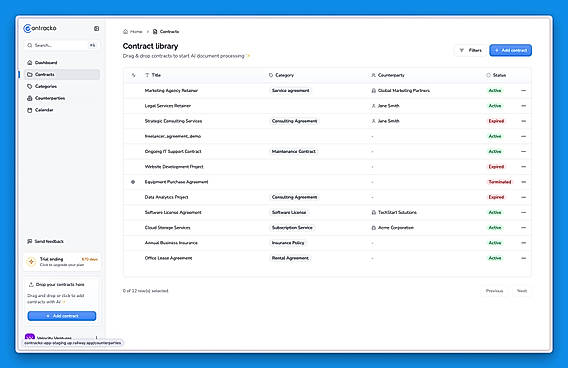Open row menu for Ongoing IT Support Contract
Screen dimensions: 568x368
(523, 151)
